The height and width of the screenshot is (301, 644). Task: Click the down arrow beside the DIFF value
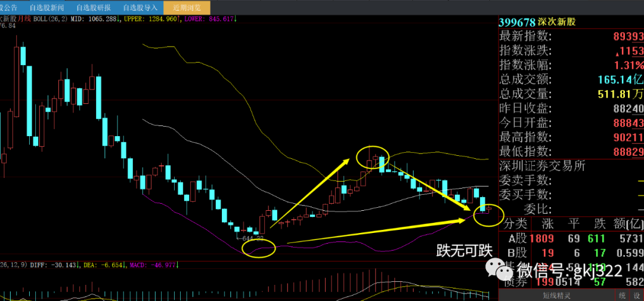click(78, 266)
